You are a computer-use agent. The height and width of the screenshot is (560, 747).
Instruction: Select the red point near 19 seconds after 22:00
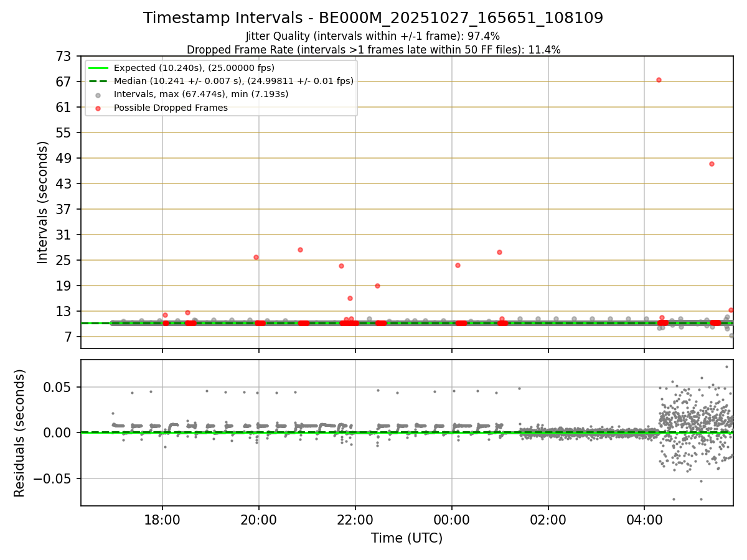(377, 286)
